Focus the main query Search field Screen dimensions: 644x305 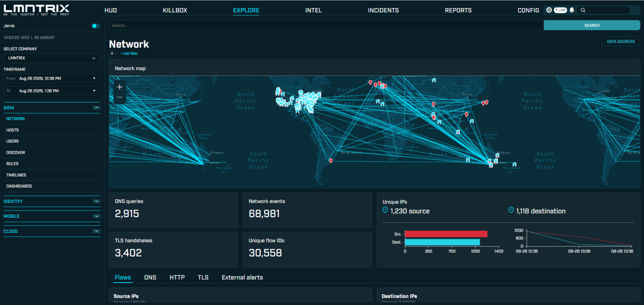(x=326, y=25)
